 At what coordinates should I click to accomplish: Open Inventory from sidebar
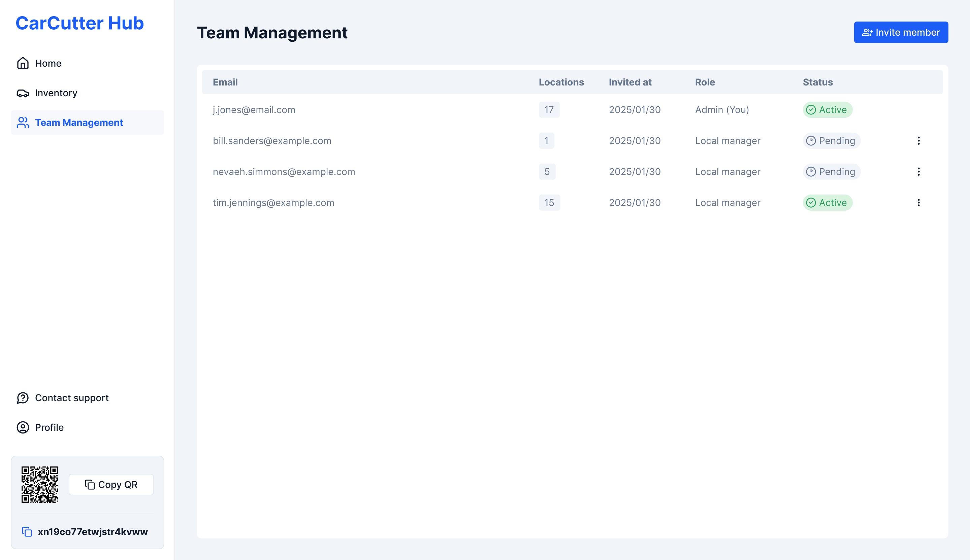pos(87,93)
